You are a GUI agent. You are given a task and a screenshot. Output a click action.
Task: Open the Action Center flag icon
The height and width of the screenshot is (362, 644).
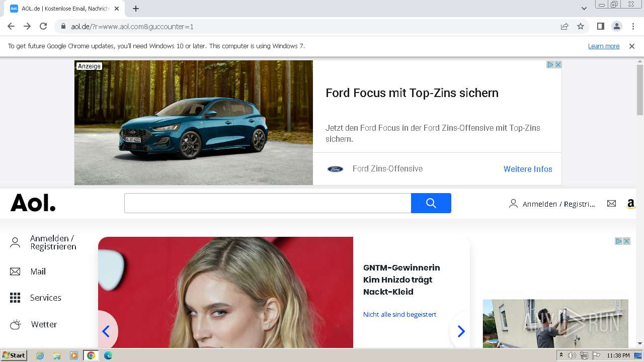click(596, 355)
